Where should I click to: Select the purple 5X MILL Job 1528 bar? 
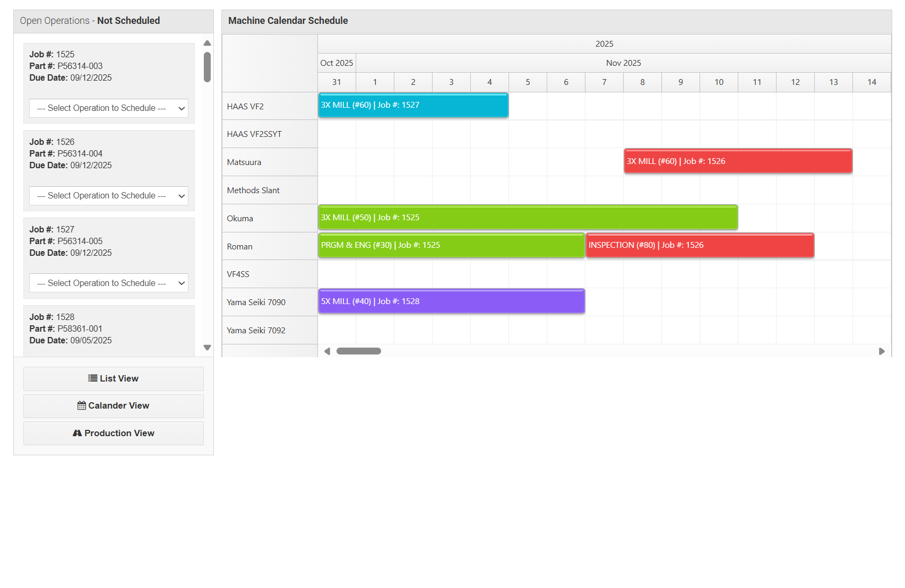(x=450, y=301)
